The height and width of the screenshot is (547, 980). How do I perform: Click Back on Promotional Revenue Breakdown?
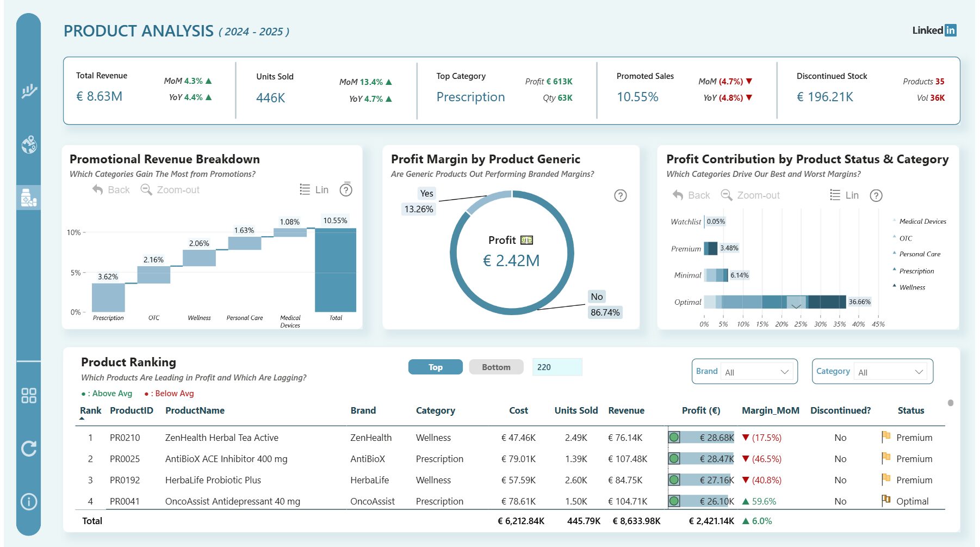(x=111, y=190)
